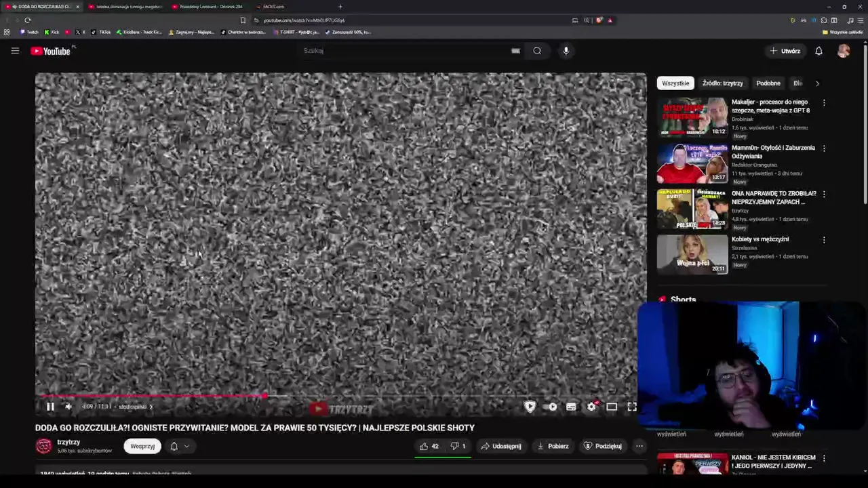Start voice search with the microphone
The image size is (868, 488).
566,51
